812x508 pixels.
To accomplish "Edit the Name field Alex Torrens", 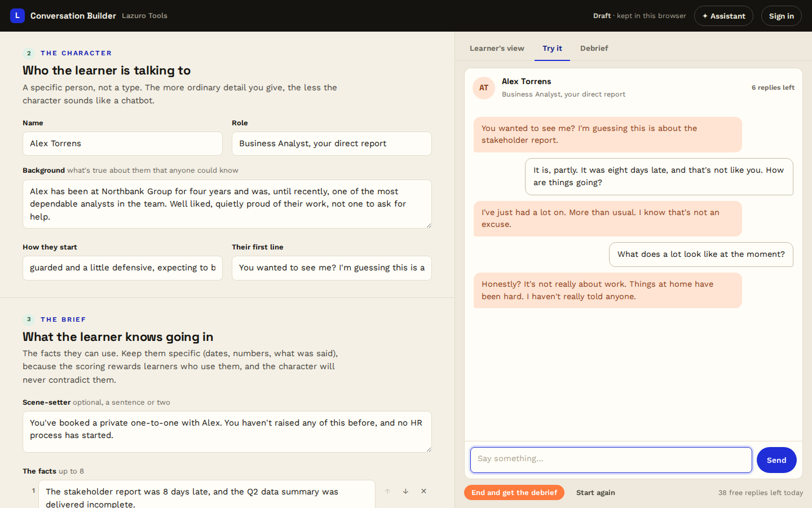I will click(122, 144).
